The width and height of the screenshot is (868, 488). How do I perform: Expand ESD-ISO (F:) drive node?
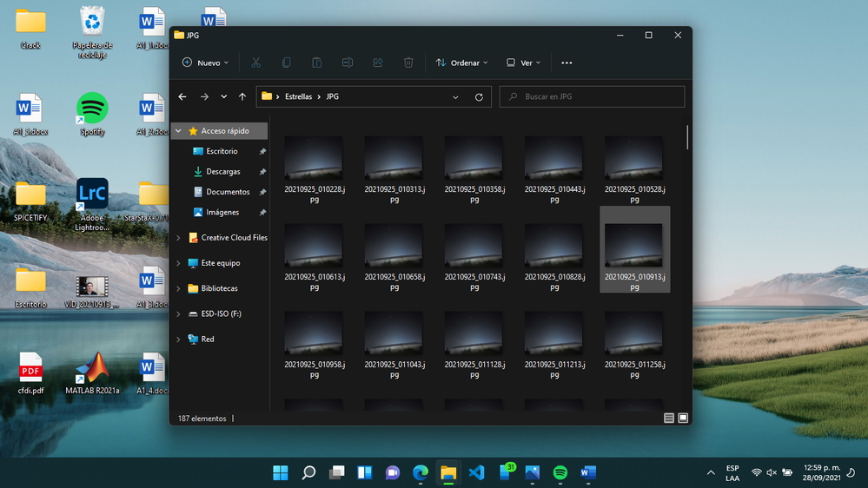178,313
